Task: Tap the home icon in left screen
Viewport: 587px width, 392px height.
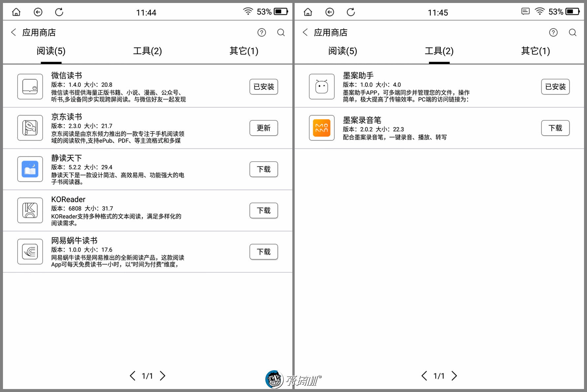Action: point(16,12)
